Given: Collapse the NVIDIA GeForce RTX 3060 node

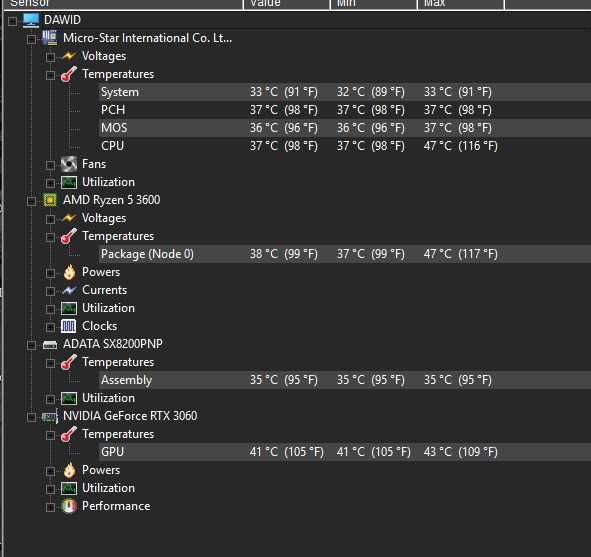Looking at the screenshot, I should click(x=32, y=417).
